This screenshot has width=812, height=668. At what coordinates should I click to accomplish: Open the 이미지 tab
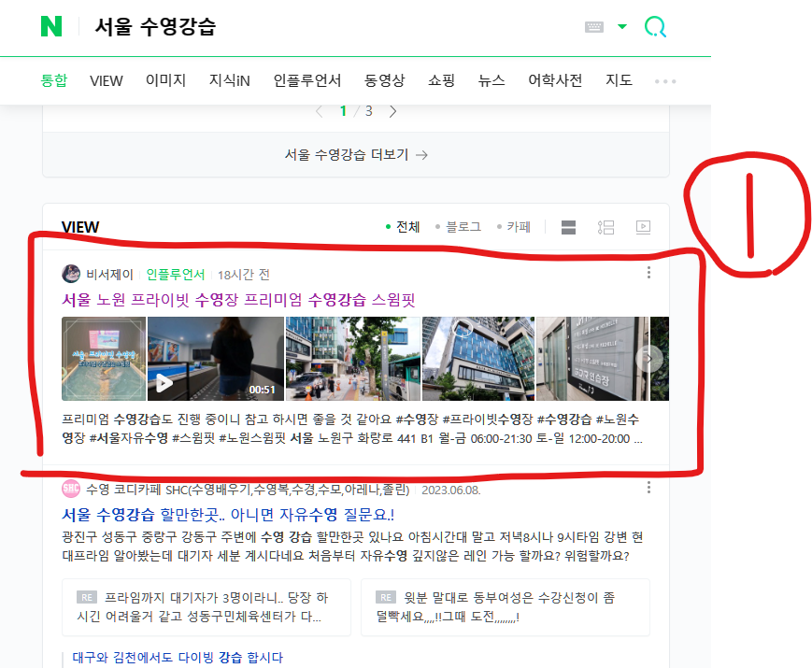[165, 80]
